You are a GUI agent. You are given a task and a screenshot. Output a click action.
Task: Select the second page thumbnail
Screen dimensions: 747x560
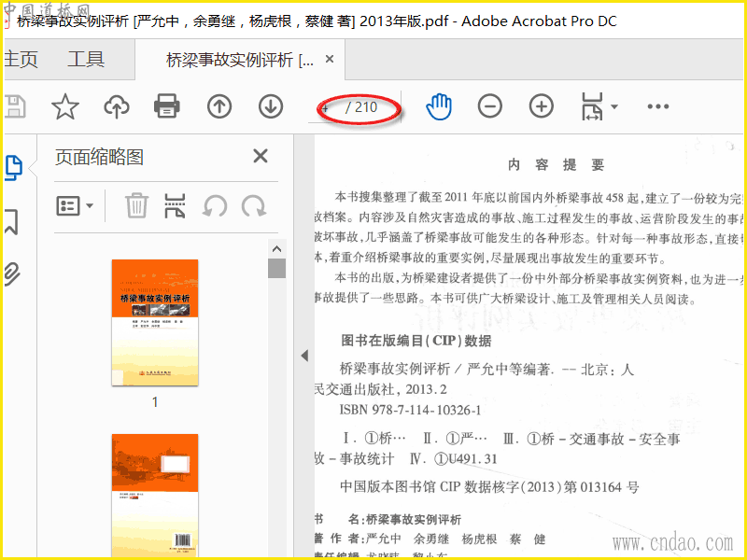coord(155,497)
